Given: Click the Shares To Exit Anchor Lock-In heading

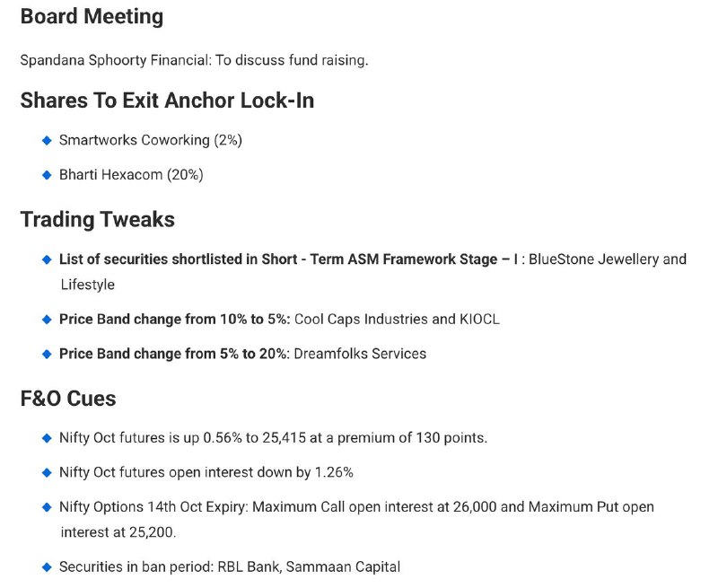Looking at the screenshot, I should (167, 101).
